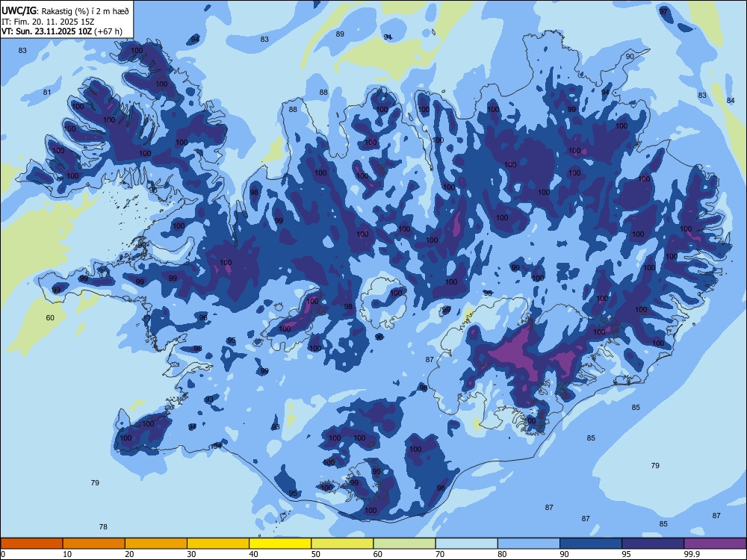747x560 pixels.
Task: Select the light blue 80–90 legend band
Action: pyautogui.click(x=529, y=544)
